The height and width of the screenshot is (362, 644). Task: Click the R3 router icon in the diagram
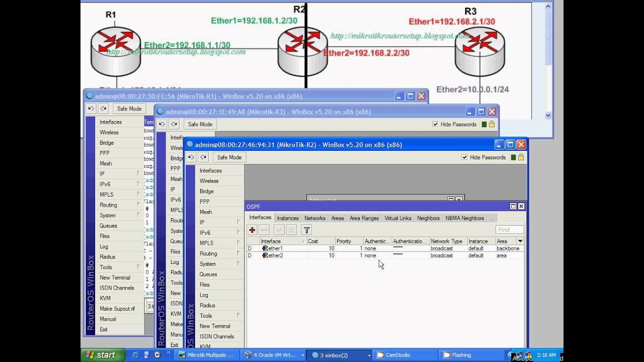(x=480, y=52)
